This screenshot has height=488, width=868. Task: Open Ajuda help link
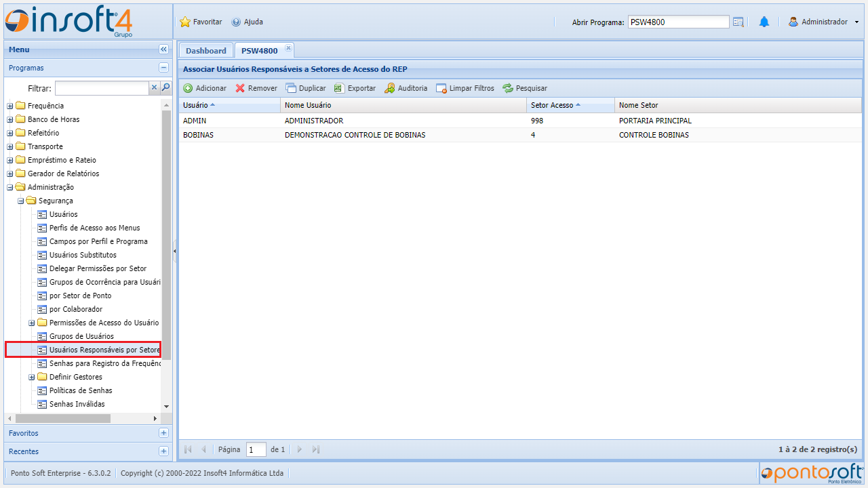pos(248,22)
